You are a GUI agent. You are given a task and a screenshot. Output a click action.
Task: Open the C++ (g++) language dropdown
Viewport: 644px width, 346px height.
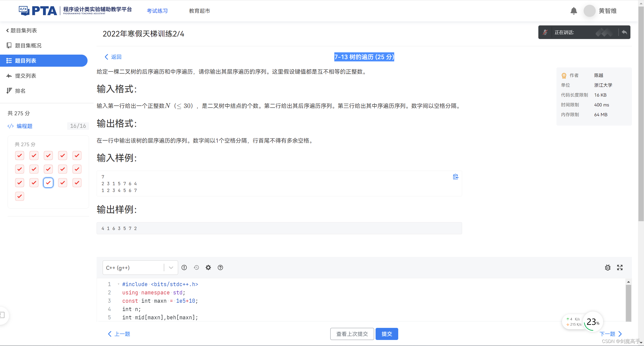[140, 267]
